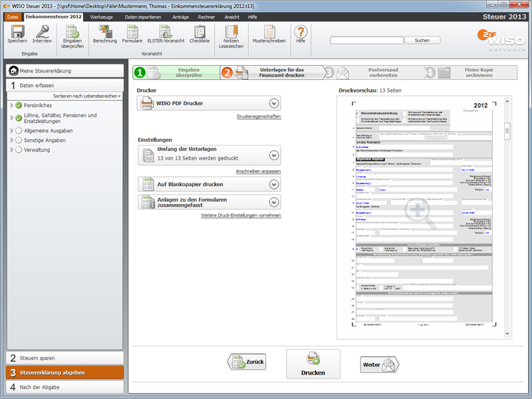
Task: Open the Druckereigenschaften link
Action: coord(259,116)
